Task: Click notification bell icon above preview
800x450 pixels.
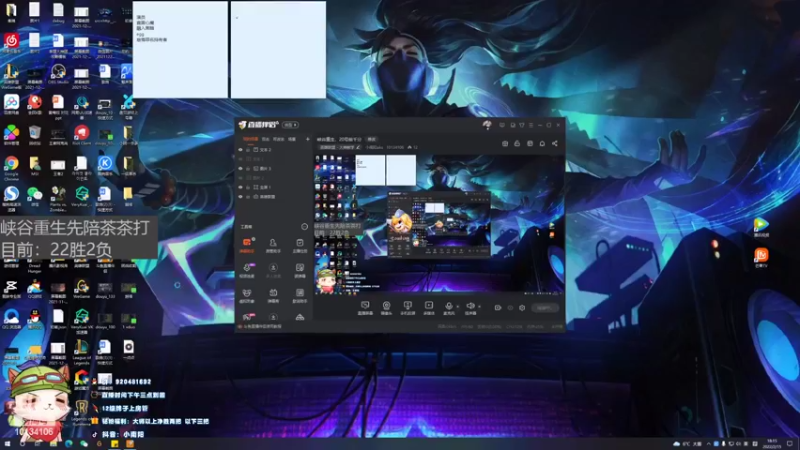Action: 542,143
